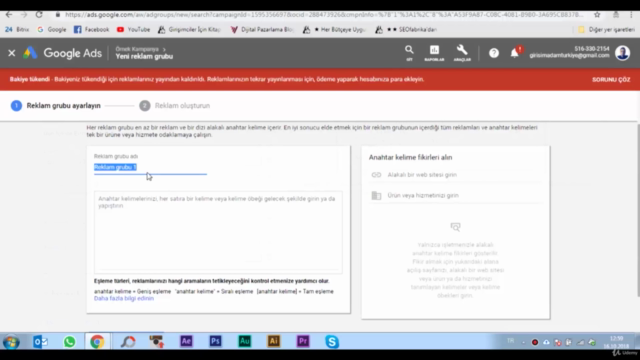Close the new ad group editor

[x=11, y=53]
